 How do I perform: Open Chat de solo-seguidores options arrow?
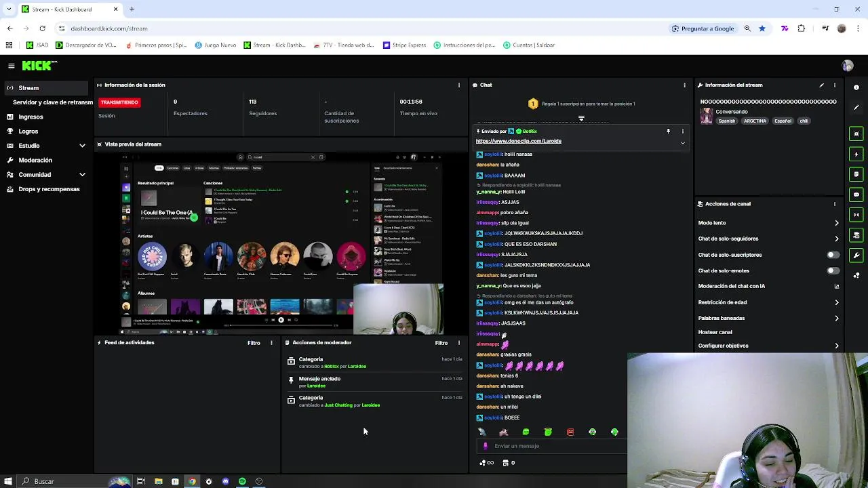836,239
